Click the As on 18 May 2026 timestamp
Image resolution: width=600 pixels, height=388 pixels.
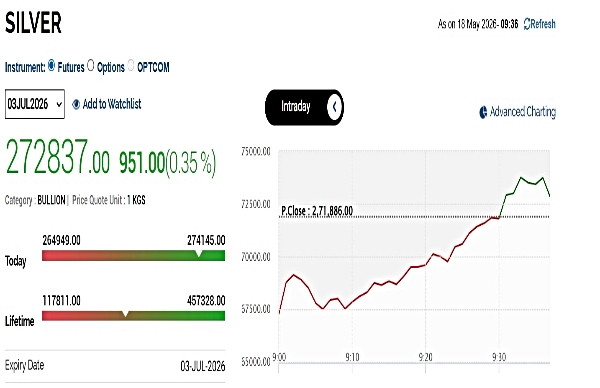(478, 24)
